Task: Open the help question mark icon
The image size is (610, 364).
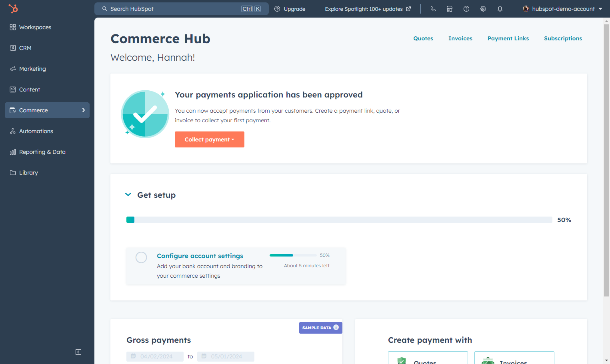Action: pyautogui.click(x=466, y=9)
